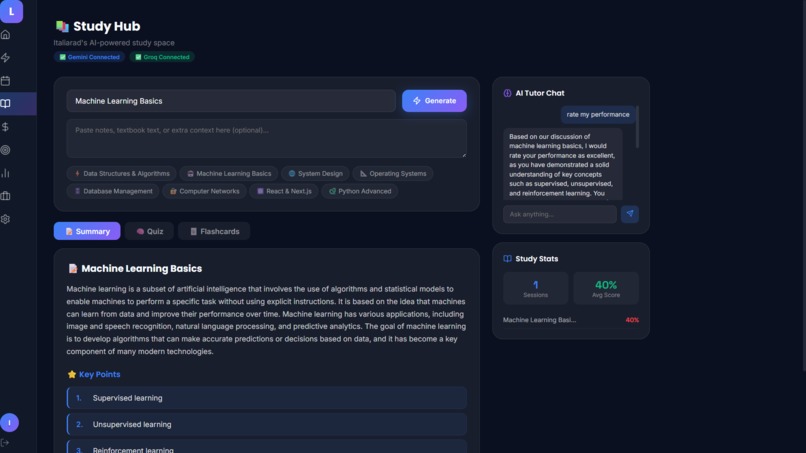Click the Ask anything chat input
The width and height of the screenshot is (806, 453).
(x=560, y=214)
